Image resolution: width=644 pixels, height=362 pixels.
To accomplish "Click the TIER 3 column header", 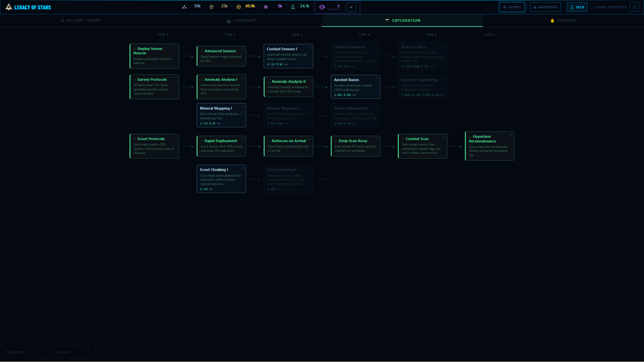I will click(x=297, y=35).
